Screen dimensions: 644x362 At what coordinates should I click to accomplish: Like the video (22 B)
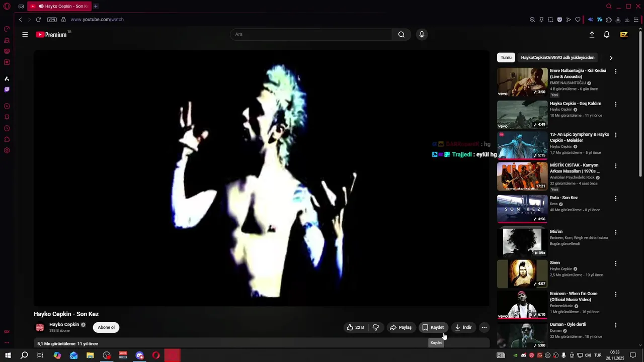(x=355, y=327)
